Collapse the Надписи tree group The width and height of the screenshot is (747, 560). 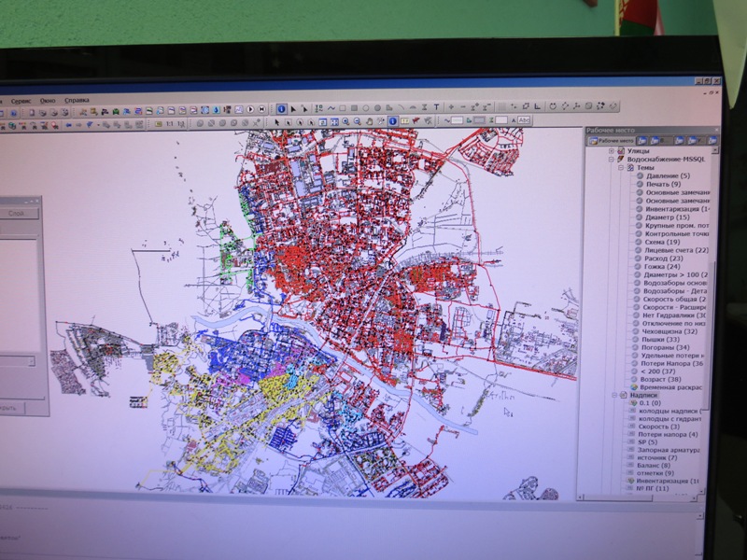tap(614, 395)
